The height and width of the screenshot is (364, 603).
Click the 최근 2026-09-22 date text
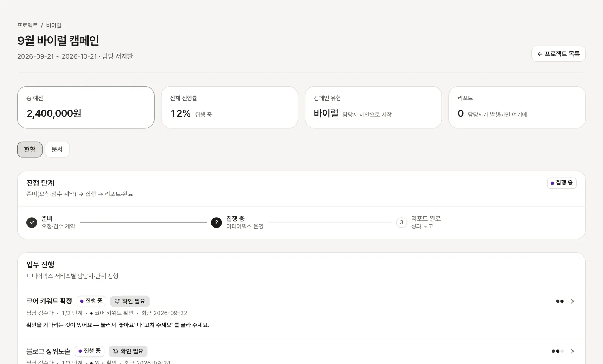164,313
